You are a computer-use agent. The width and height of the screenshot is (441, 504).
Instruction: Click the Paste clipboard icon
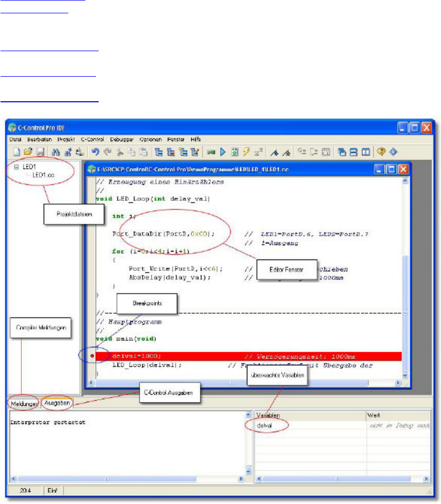(143, 152)
